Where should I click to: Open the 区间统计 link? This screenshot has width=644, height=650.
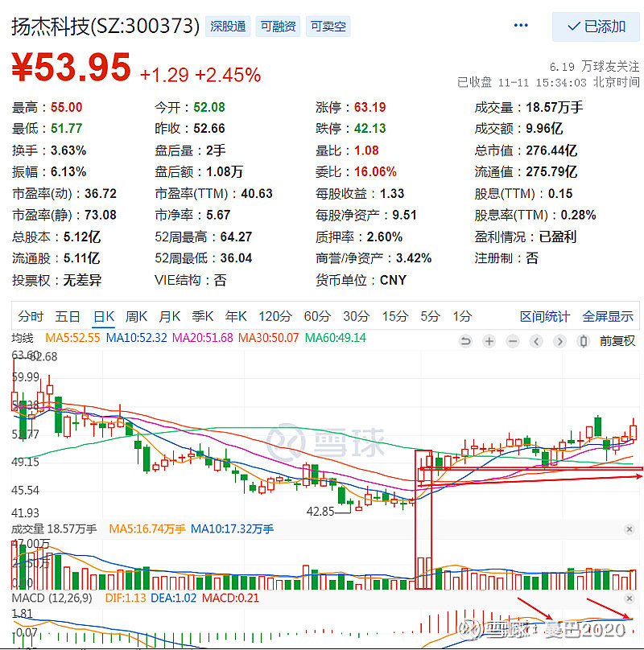[545, 317]
